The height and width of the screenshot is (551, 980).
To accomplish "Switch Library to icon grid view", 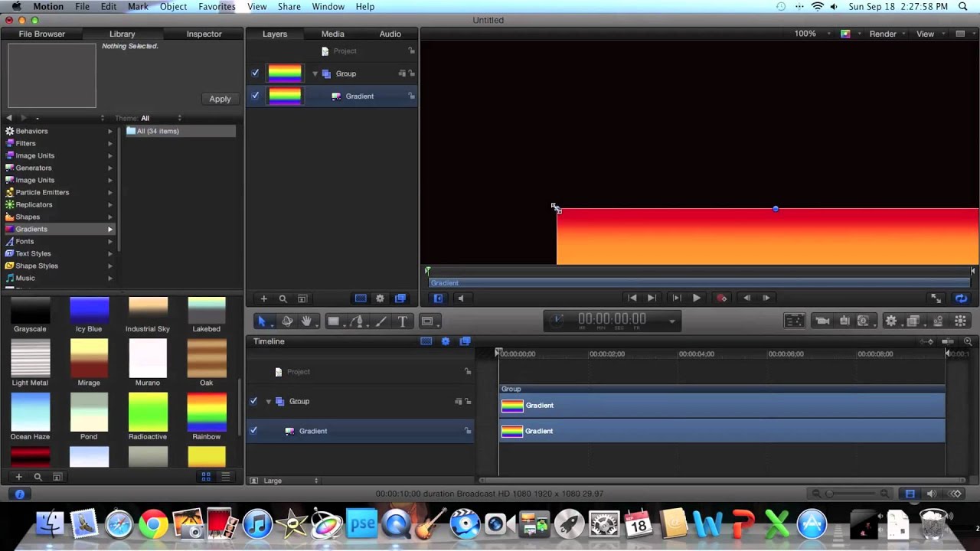I will click(206, 477).
